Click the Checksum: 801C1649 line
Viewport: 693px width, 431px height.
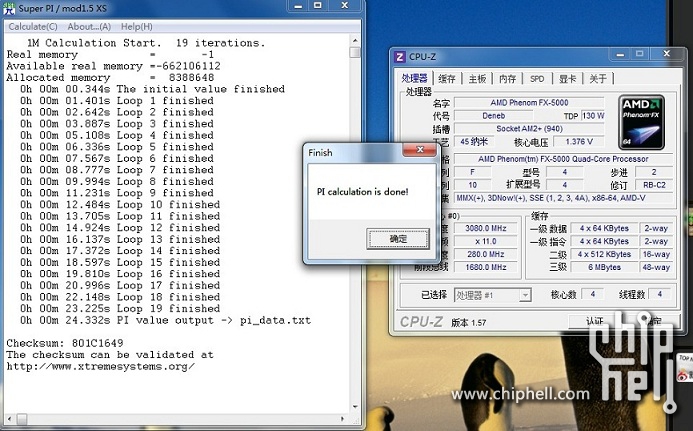pyautogui.click(x=65, y=343)
